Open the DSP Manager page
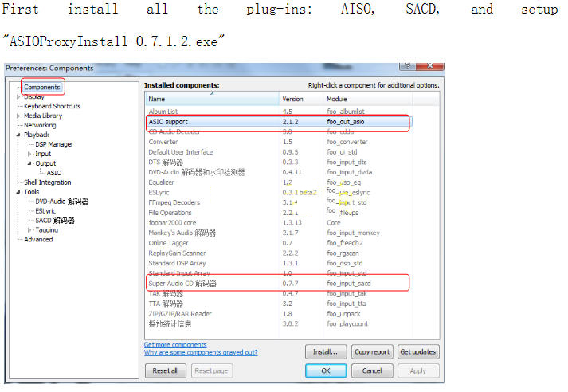This screenshot has height=392, width=568. pos(53,144)
